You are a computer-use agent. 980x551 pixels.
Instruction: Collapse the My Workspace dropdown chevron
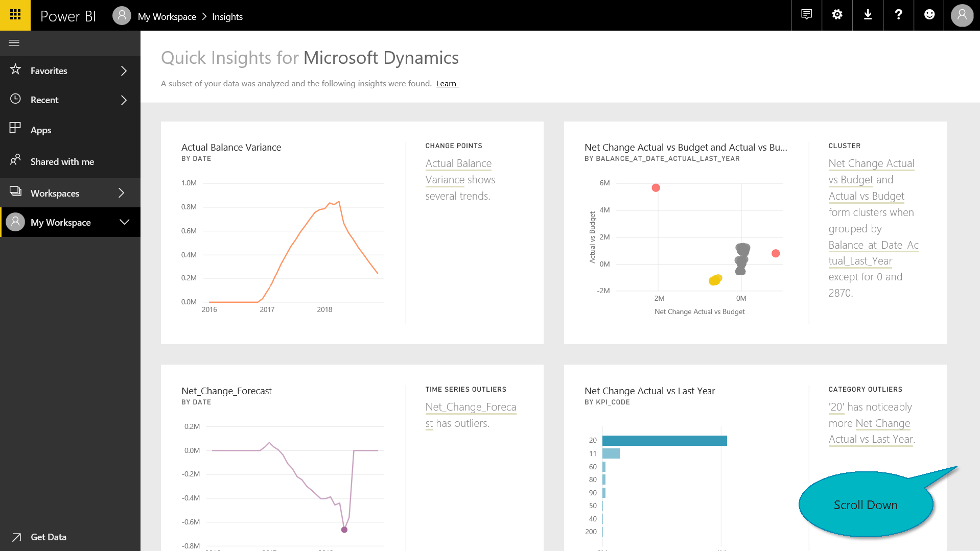[x=124, y=222]
